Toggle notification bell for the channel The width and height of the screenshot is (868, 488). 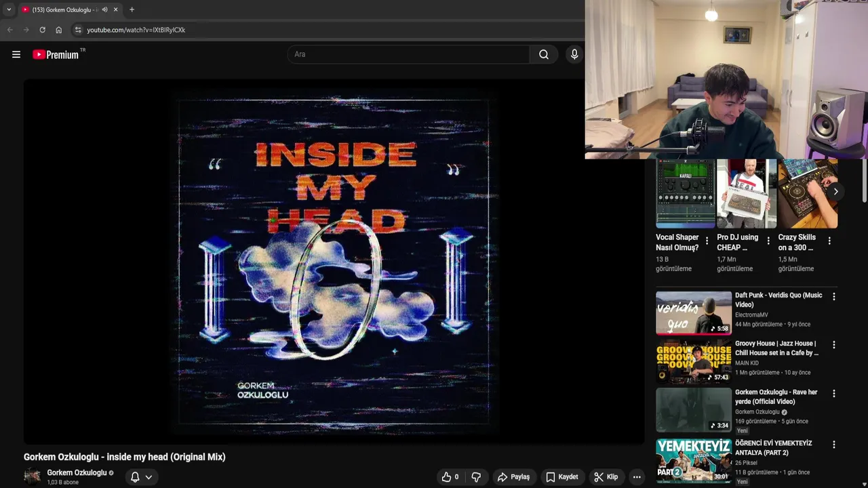pos(135,476)
